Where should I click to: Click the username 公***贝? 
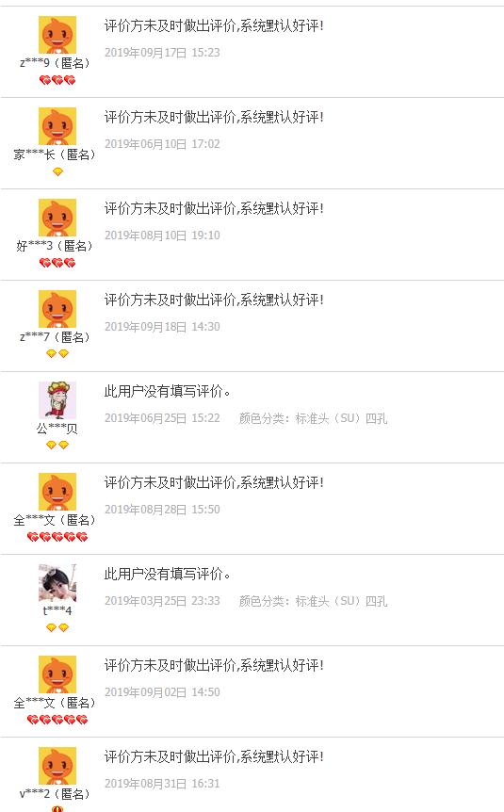[57, 429]
